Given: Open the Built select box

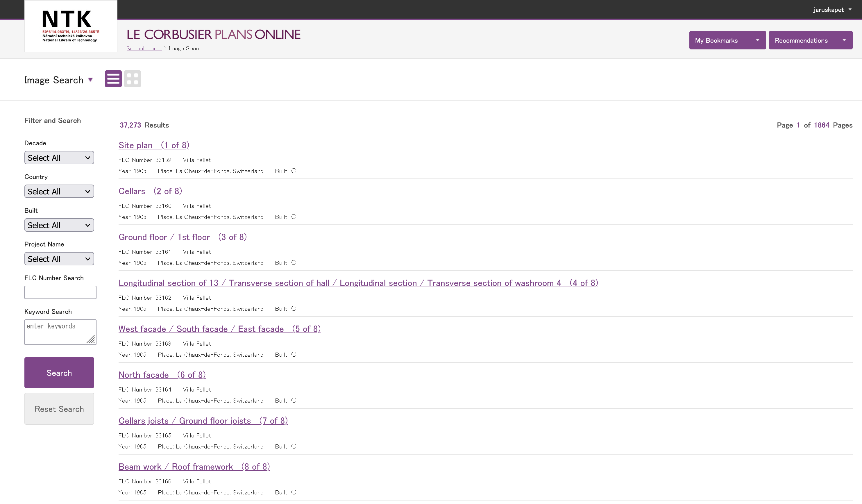Looking at the screenshot, I should pos(59,225).
